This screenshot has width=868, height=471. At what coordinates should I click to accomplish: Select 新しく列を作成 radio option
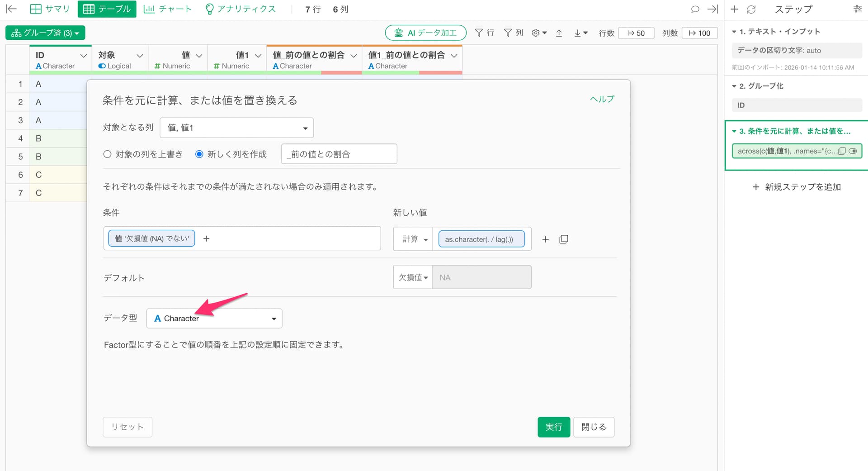[x=199, y=154]
